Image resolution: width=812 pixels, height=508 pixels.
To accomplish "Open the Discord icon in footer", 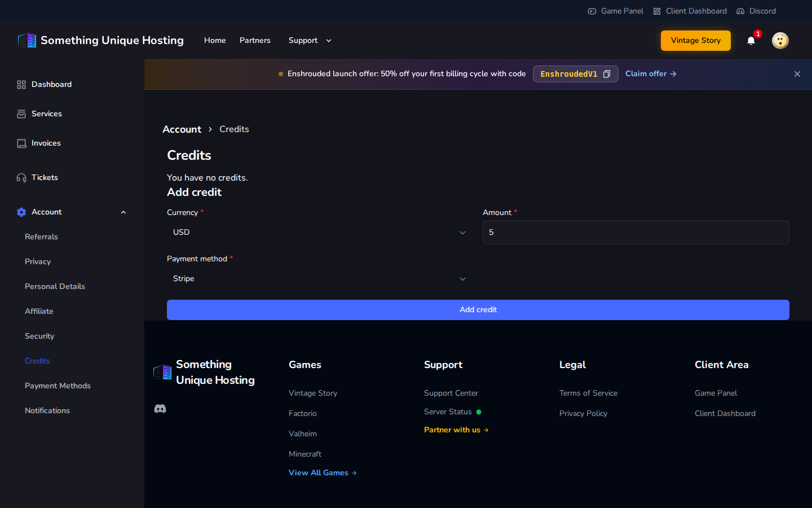I will coord(160,409).
